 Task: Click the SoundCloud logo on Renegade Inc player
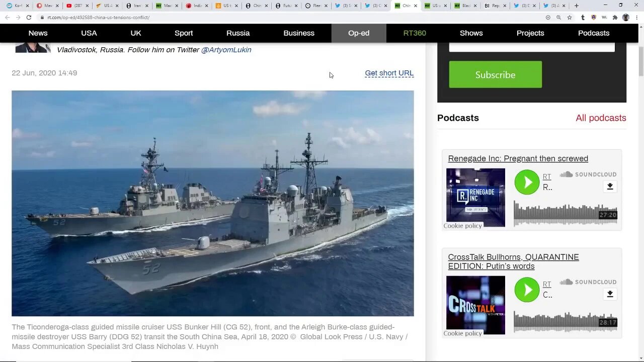pyautogui.click(x=588, y=174)
